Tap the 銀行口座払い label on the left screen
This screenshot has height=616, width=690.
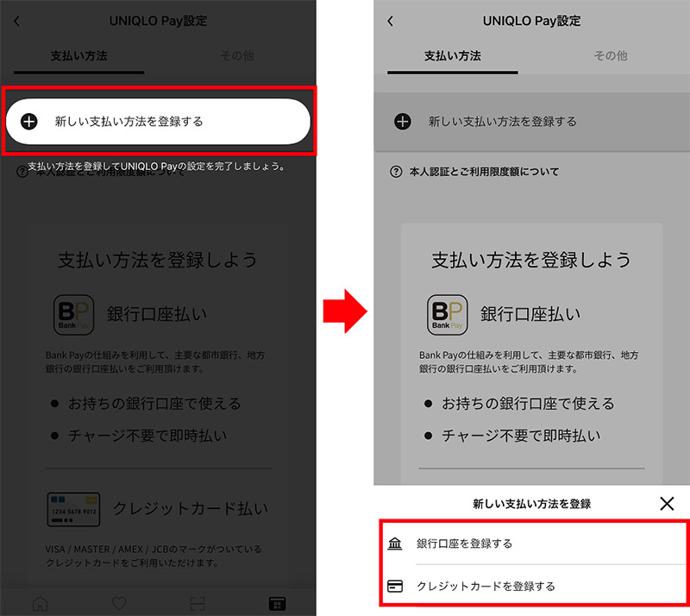click(157, 314)
